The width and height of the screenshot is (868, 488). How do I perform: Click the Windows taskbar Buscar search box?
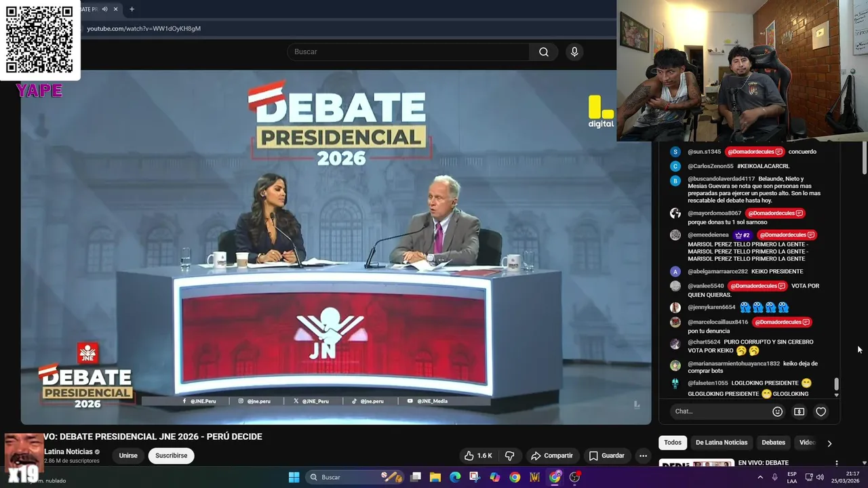(355, 477)
